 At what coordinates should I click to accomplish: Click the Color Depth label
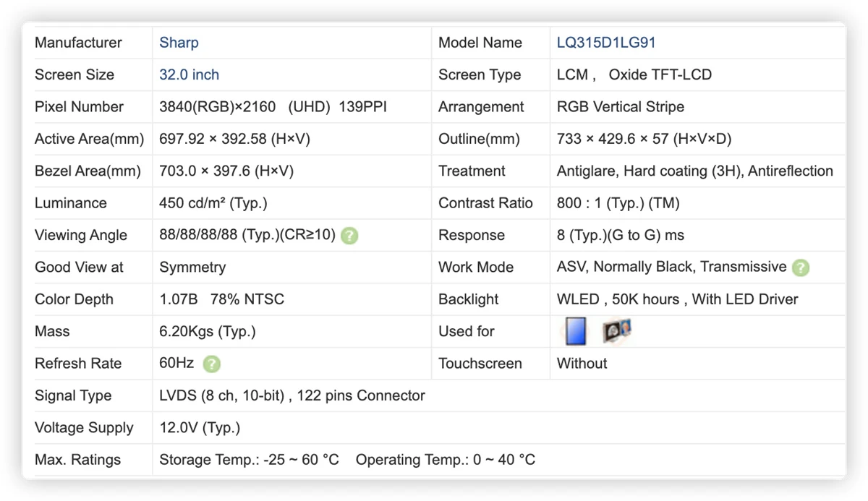pyautogui.click(x=74, y=299)
